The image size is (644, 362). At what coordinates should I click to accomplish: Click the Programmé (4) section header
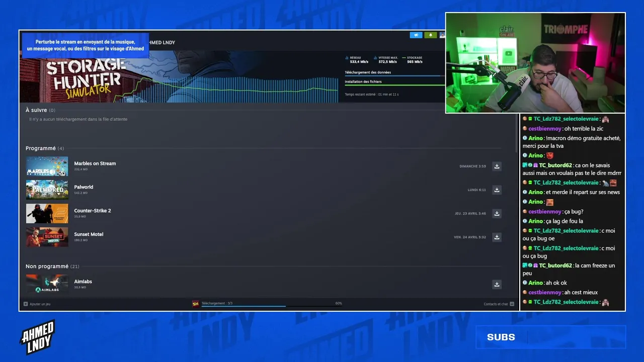[x=45, y=148]
